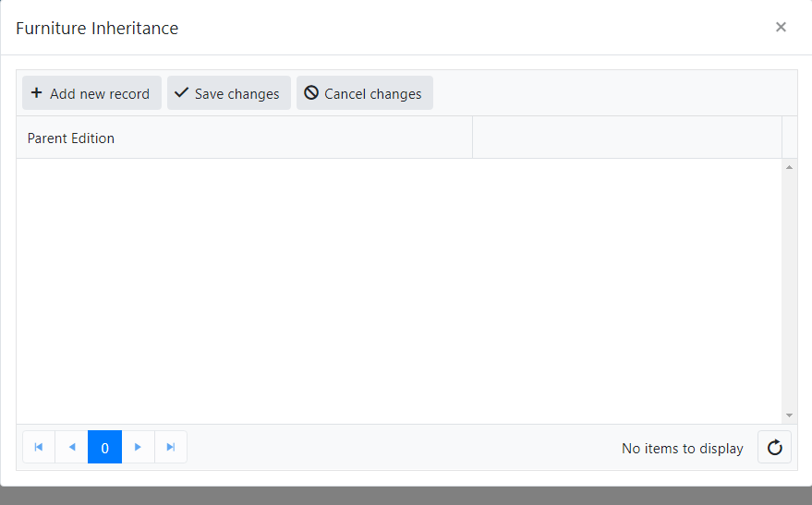
Task: Click the vertical scrollbar track of the grid
Action: click(789, 291)
